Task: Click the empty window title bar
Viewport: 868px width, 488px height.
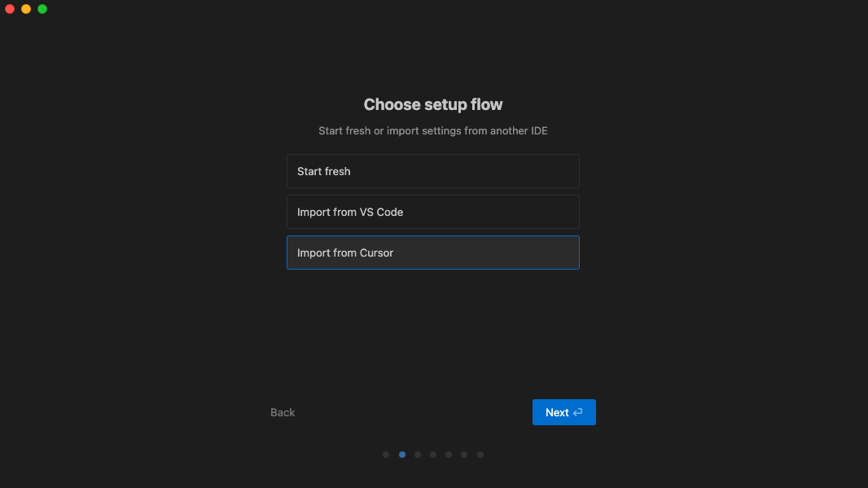Action: [433, 9]
